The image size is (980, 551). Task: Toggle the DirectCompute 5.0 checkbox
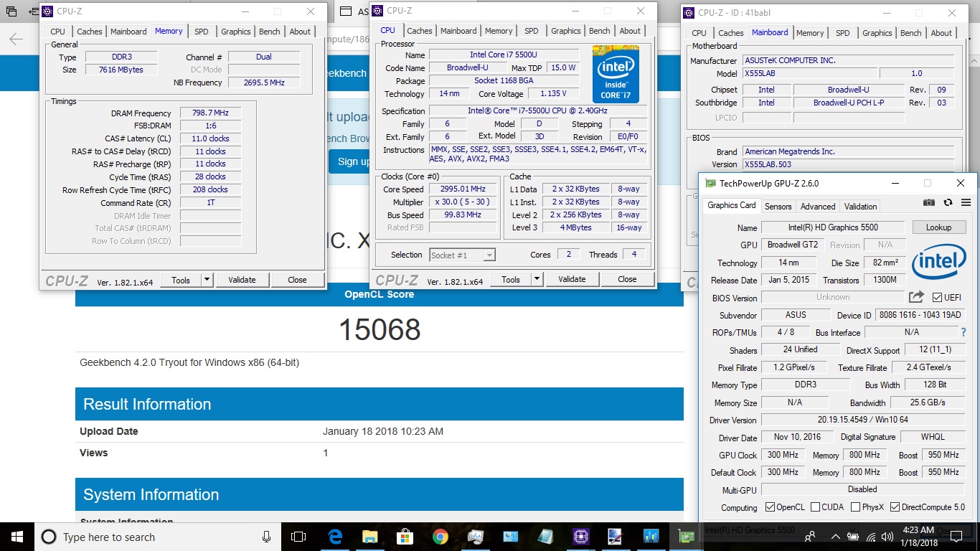coord(895,507)
